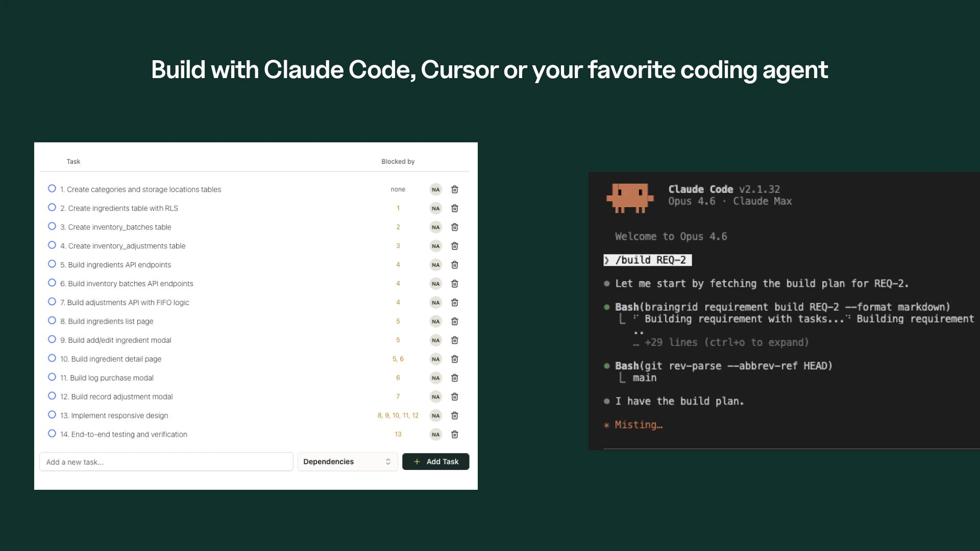This screenshot has width=980, height=551.
Task: Select the Blocked by column header
Action: (x=398, y=161)
